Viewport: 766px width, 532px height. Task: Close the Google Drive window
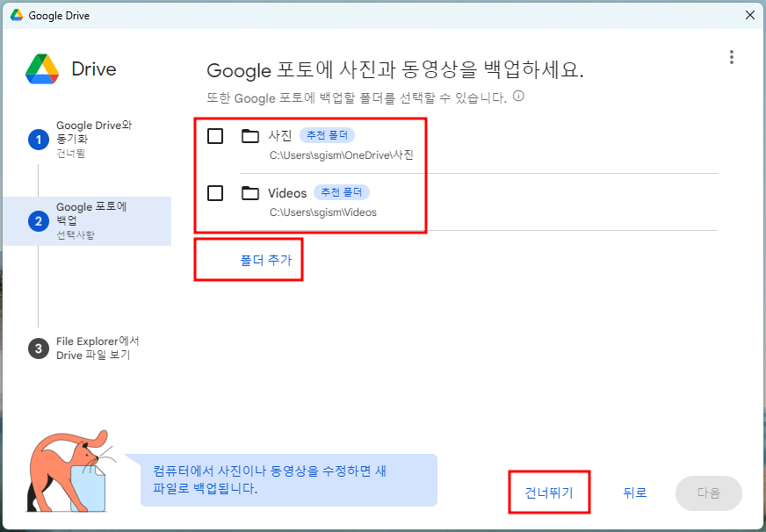750,15
